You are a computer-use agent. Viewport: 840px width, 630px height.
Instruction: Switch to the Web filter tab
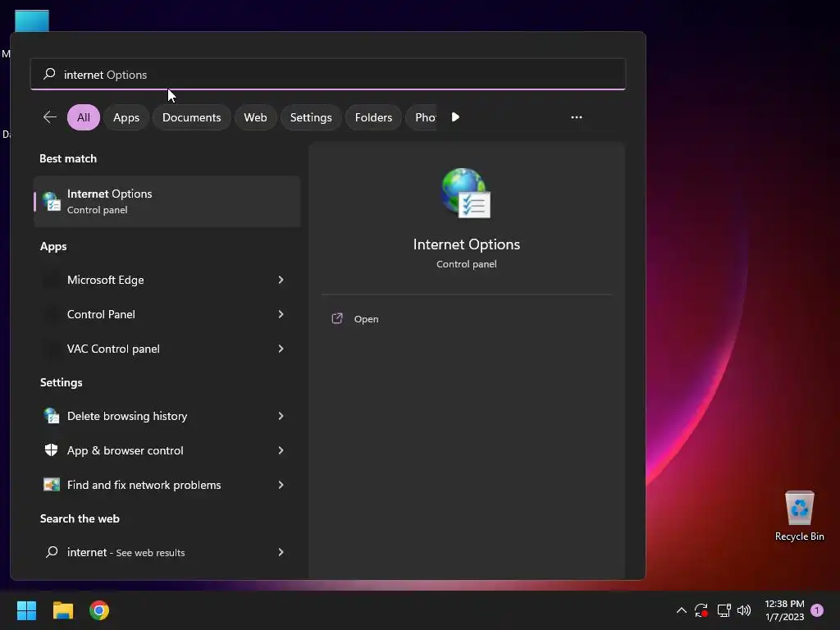point(256,117)
